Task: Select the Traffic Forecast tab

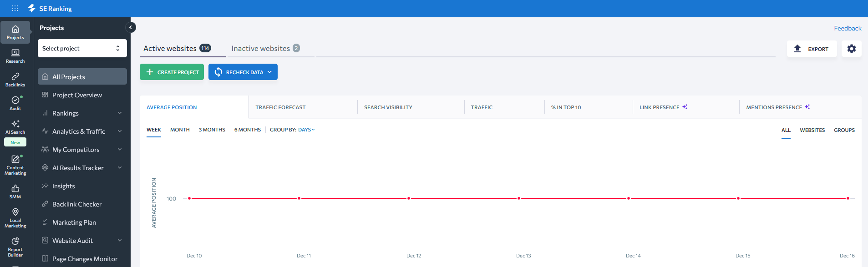Action: coord(280,107)
